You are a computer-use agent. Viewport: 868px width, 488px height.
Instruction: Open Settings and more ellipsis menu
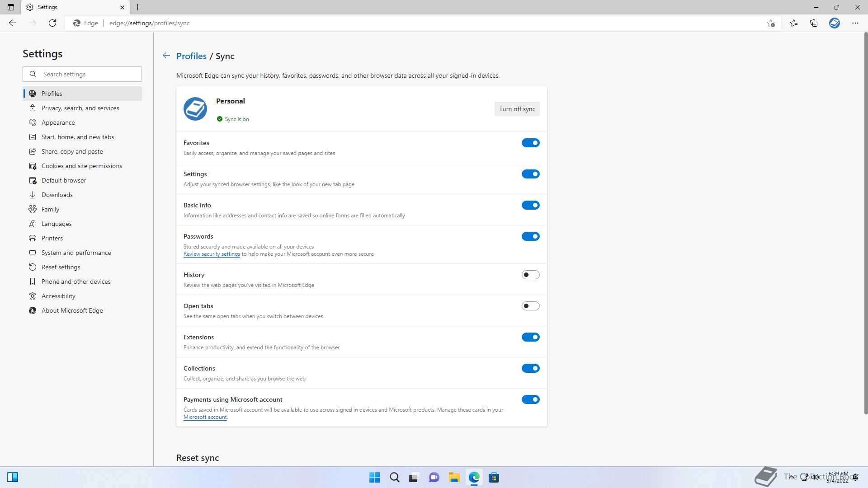855,23
